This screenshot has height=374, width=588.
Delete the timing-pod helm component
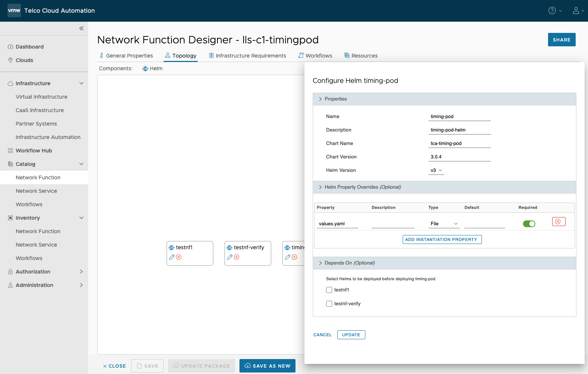tap(294, 257)
